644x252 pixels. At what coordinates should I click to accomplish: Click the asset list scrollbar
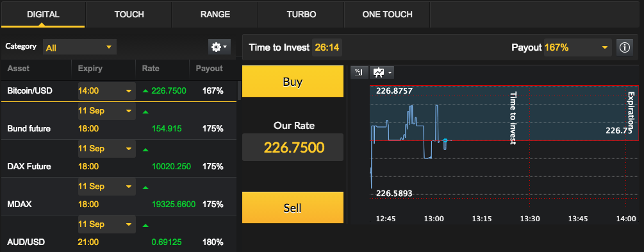click(x=238, y=91)
